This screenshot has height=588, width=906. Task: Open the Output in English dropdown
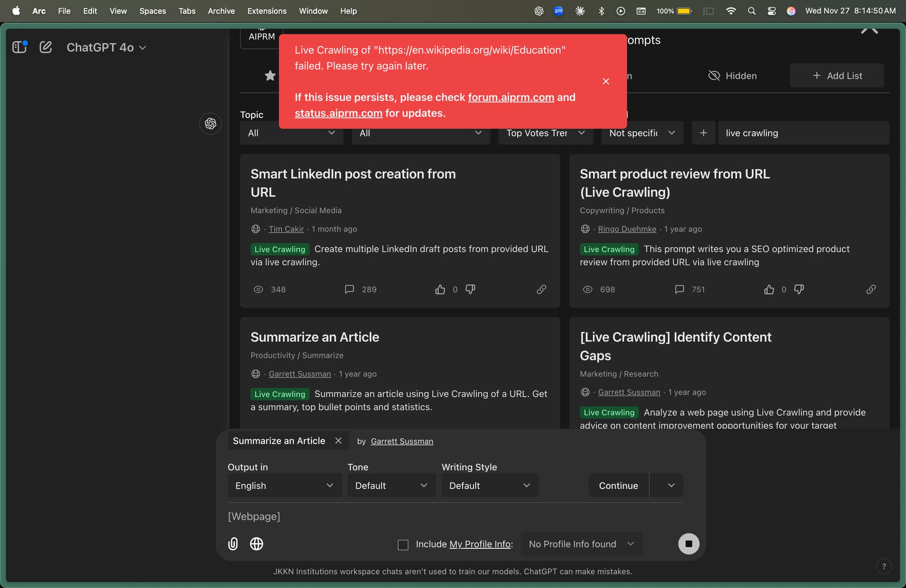tap(284, 485)
